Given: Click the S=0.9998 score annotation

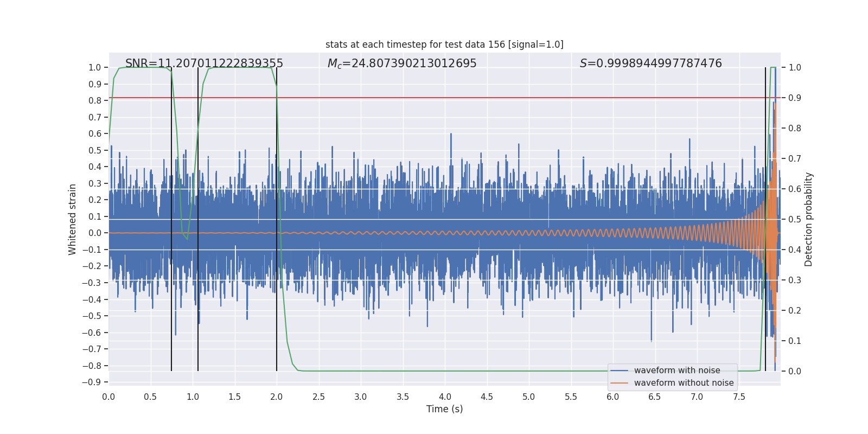Looking at the screenshot, I should (x=650, y=63).
